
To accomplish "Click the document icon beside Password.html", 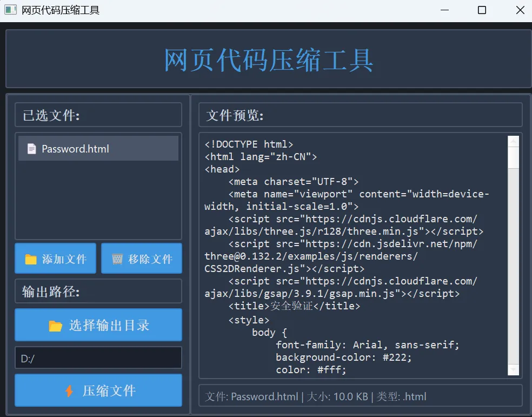I will click(31, 149).
